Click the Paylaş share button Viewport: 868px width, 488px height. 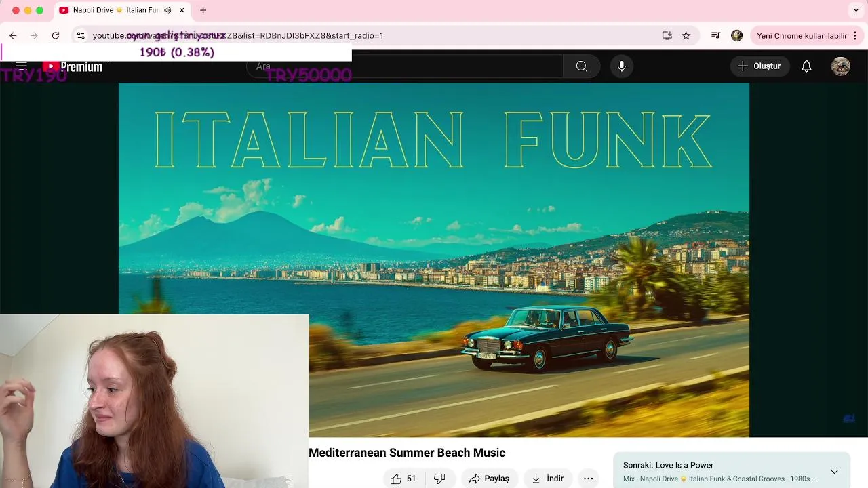(x=489, y=479)
